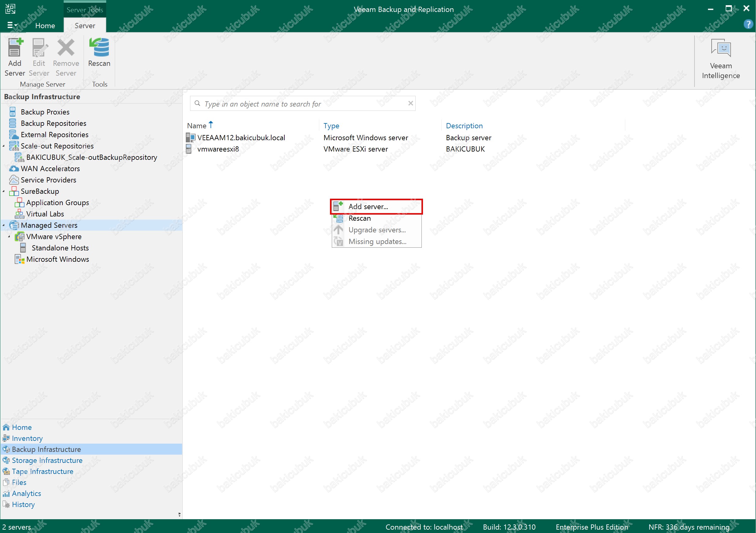Screen dimensions: 756x533
Task: Select Backup Repositories node
Action: point(54,123)
